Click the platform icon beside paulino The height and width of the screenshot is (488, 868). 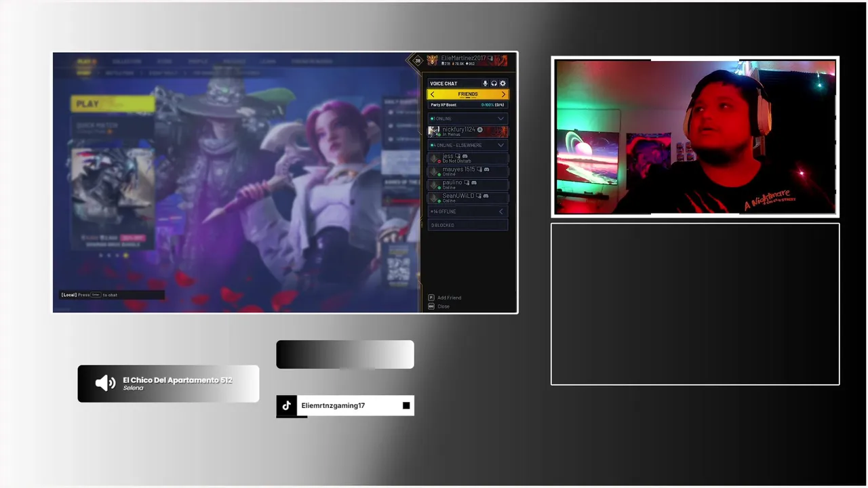(x=467, y=182)
